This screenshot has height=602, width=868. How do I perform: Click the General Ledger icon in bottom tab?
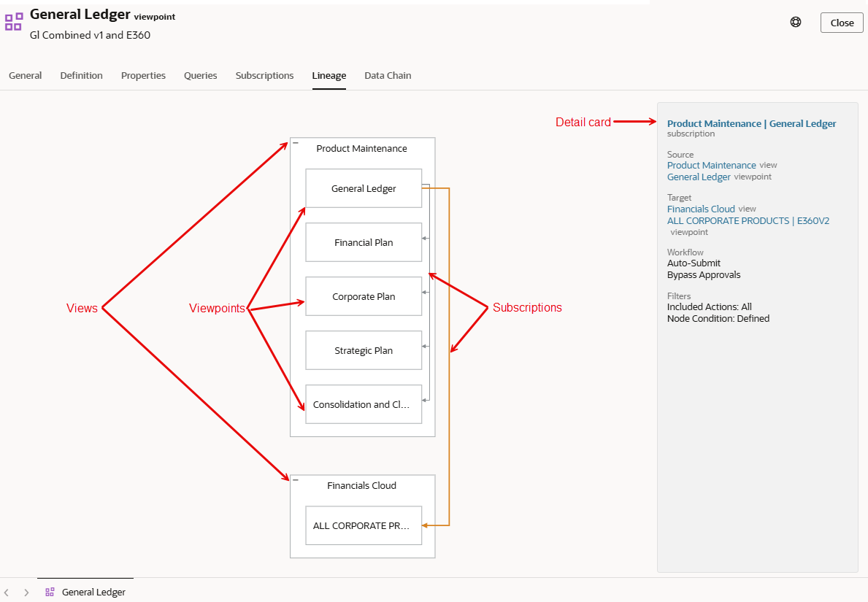coord(50,593)
